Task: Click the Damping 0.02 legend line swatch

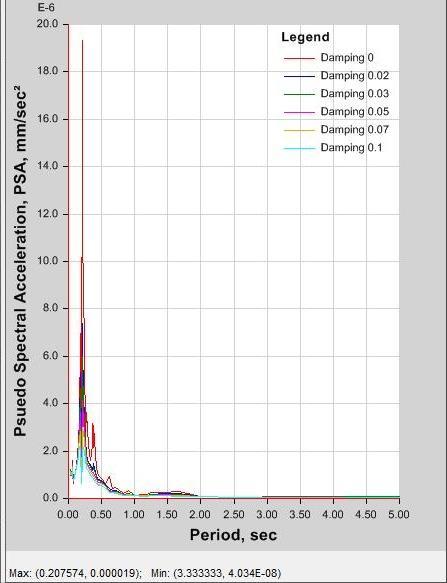Action: coord(299,76)
